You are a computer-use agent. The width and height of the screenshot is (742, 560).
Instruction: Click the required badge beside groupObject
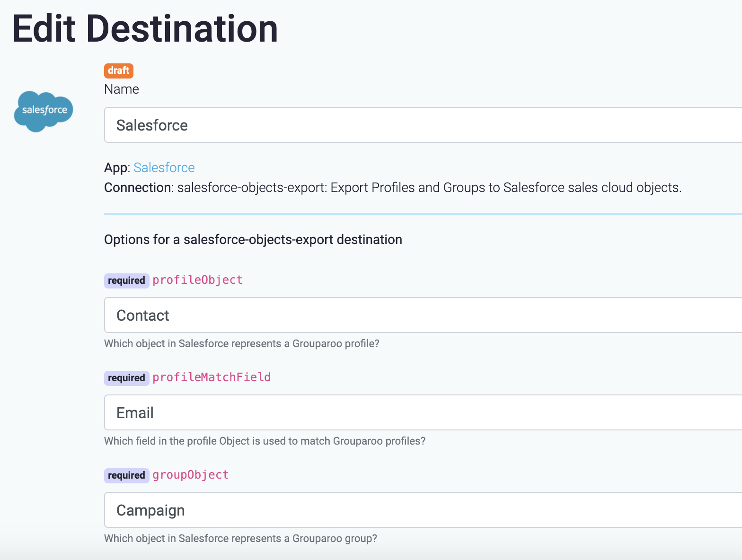(x=126, y=475)
